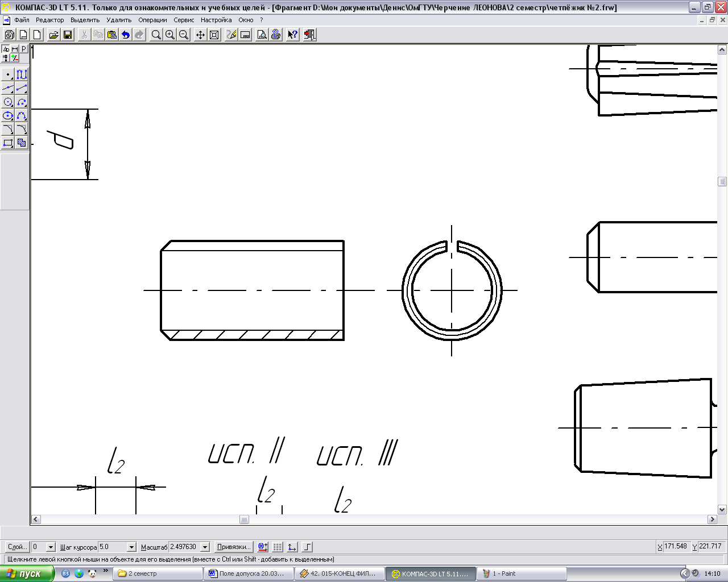
Task: Toggle orthogonal drawing mode
Action: pyautogui.click(x=307, y=547)
